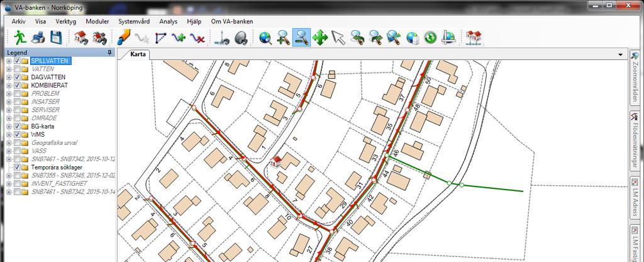The image size is (644, 262).
Task: Select the highlighted zoom out magnifier tool
Action: (301, 38)
